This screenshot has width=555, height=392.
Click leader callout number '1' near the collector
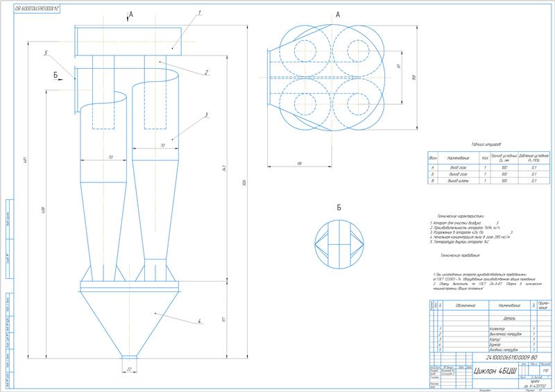(x=199, y=12)
